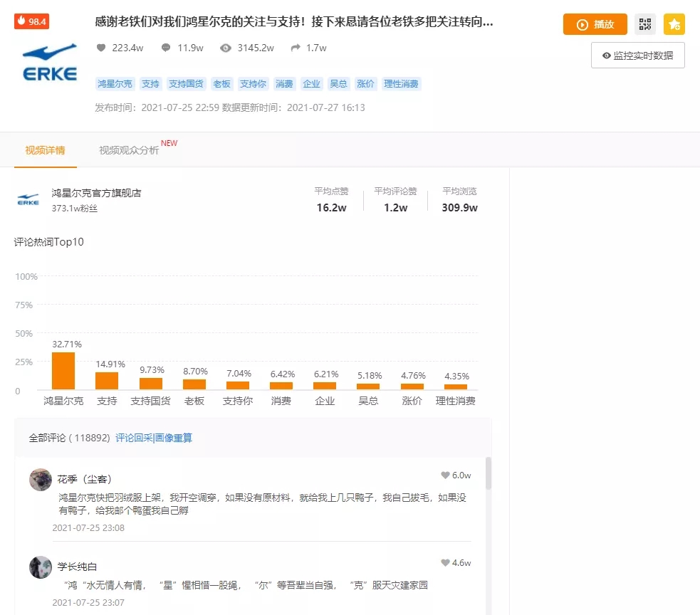
Task: Click 监控实时数据 monitoring button
Action: [x=637, y=56]
